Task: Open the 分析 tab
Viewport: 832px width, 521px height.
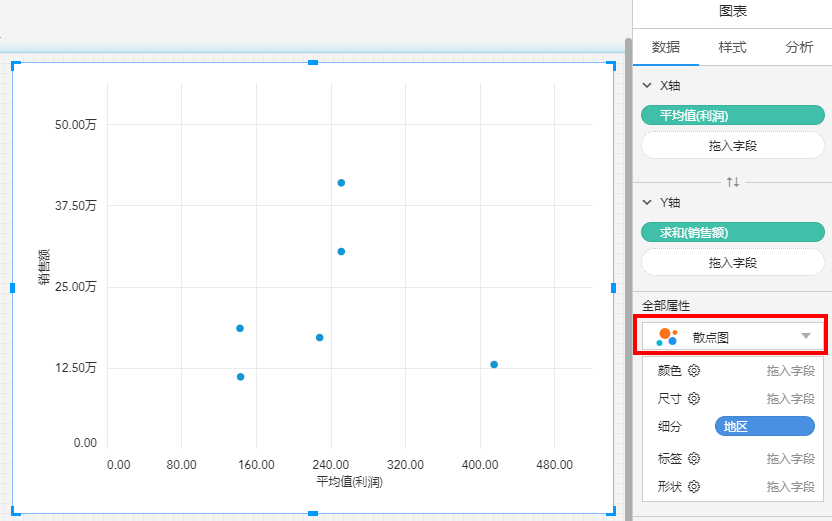Action: tap(799, 47)
